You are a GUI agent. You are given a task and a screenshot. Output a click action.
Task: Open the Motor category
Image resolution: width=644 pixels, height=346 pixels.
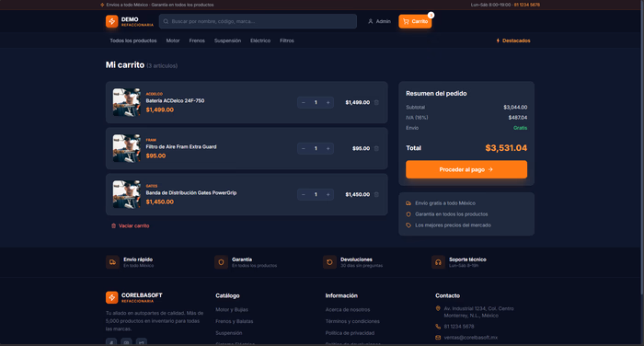[x=173, y=40]
